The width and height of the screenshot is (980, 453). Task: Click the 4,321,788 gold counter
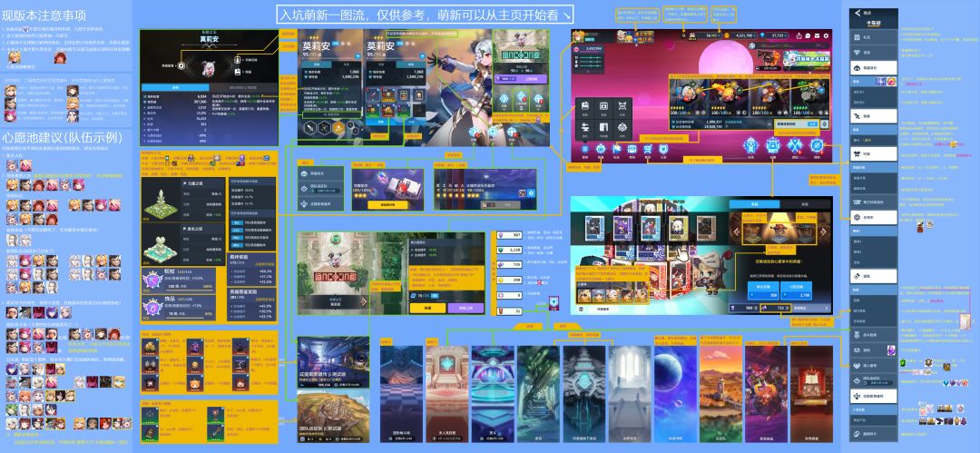742,35
